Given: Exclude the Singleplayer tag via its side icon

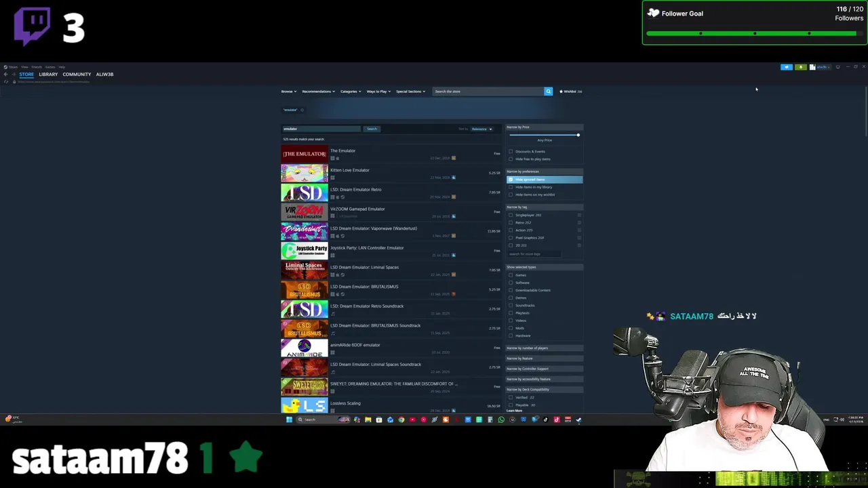Looking at the screenshot, I should click(x=579, y=215).
